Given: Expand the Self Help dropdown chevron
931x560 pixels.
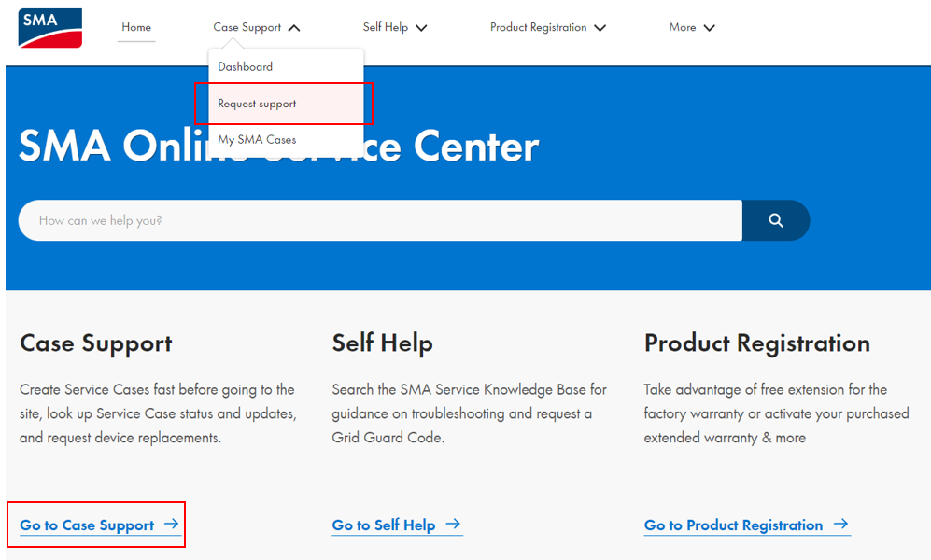Looking at the screenshot, I should [422, 27].
